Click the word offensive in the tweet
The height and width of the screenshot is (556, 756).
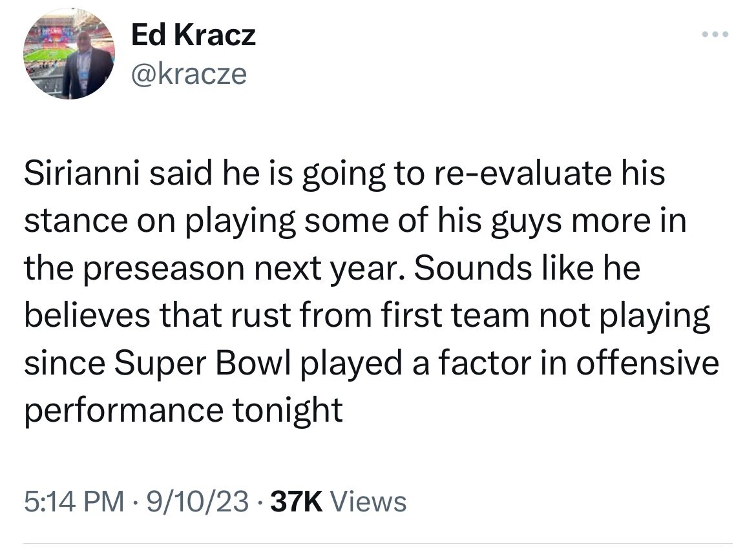647,363
